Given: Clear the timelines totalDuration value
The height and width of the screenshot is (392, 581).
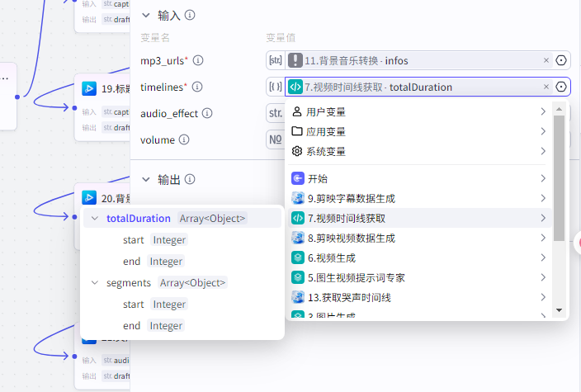Looking at the screenshot, I should 546,87.
